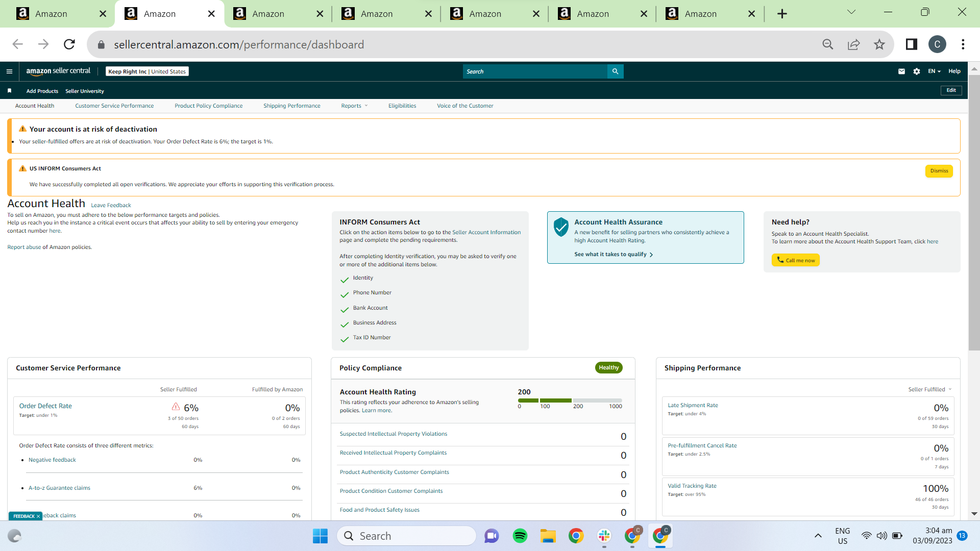Open the Order Defect Rate link
Image resolution: width=980 pixels, height=551 pixels.
click(45, 406)
